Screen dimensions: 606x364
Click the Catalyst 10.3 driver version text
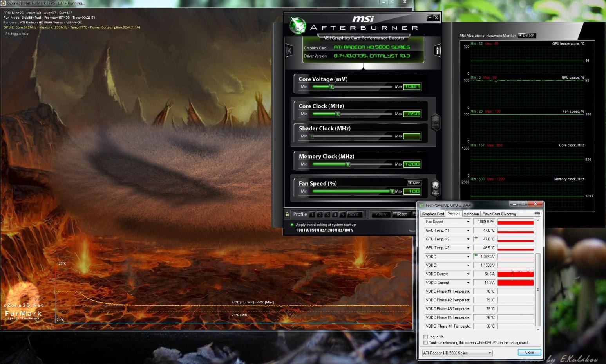tap(371, 56)
